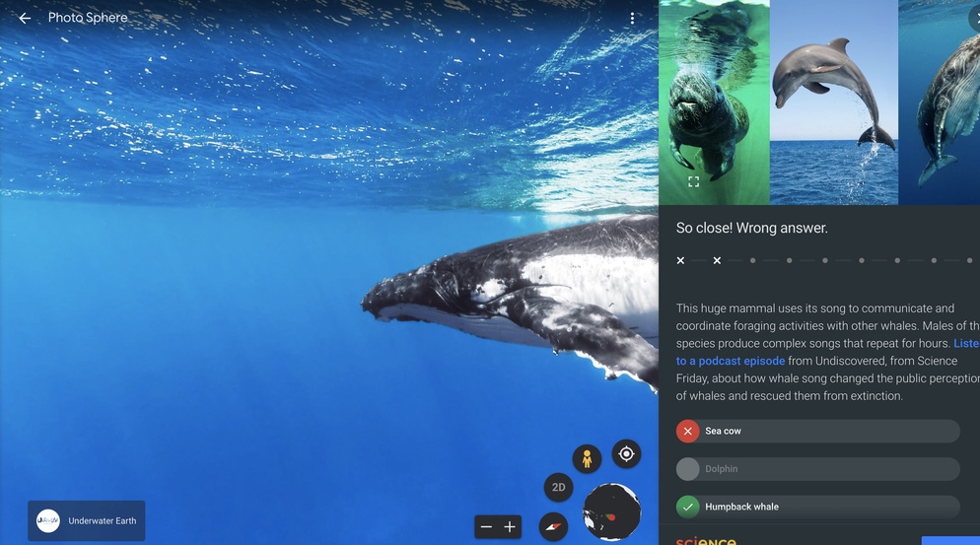The image size is (980, 545).
Task: Go back using the Photo Sphere arrow
Action: click(25, 18)
